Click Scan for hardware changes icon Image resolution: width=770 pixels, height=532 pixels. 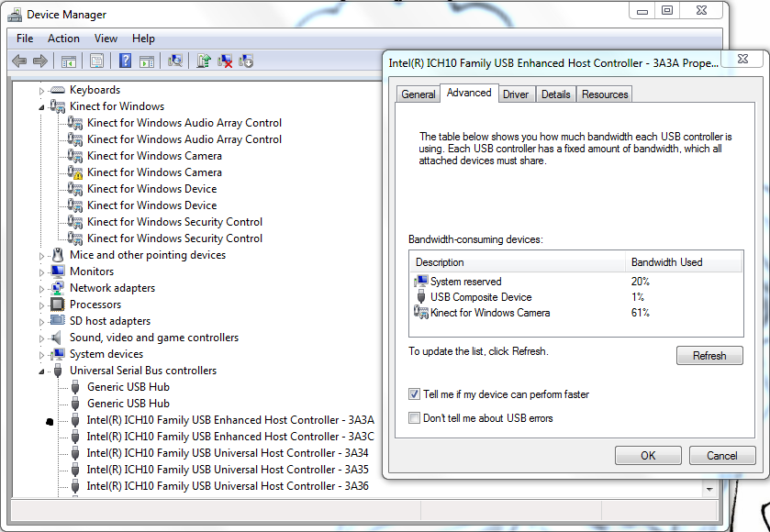click(x=174, y=61)
